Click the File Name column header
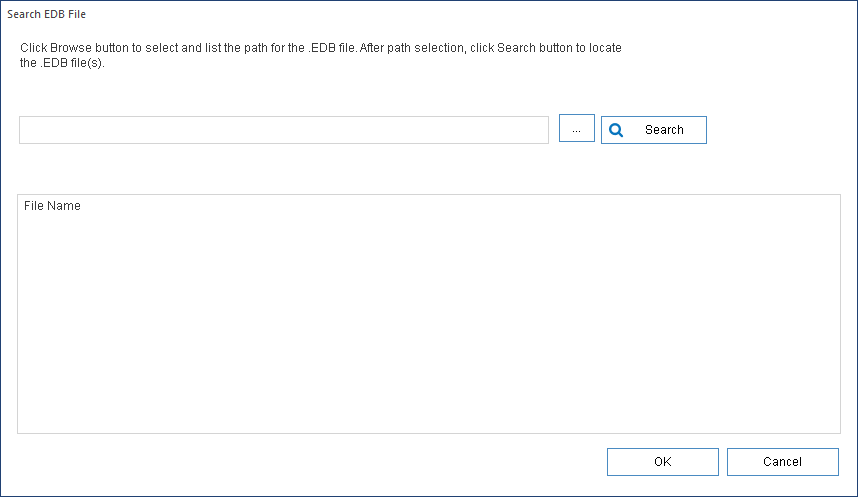858x497 pixels. point(52,206)
